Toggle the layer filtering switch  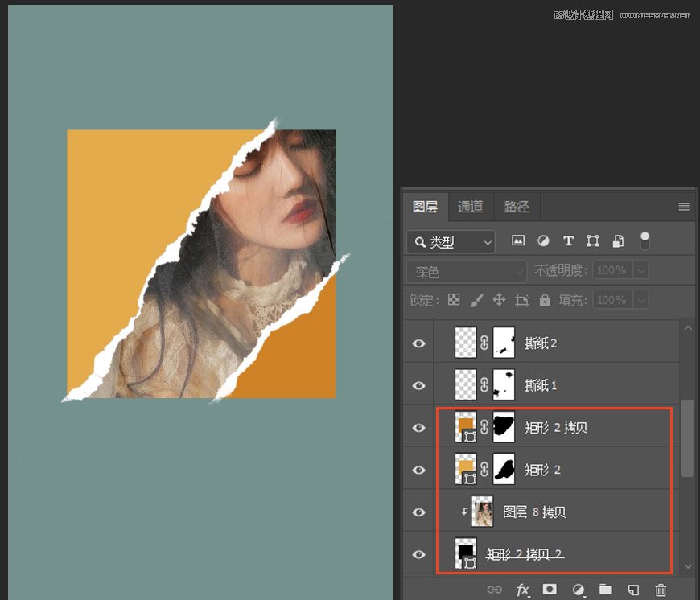click(644, 240)
